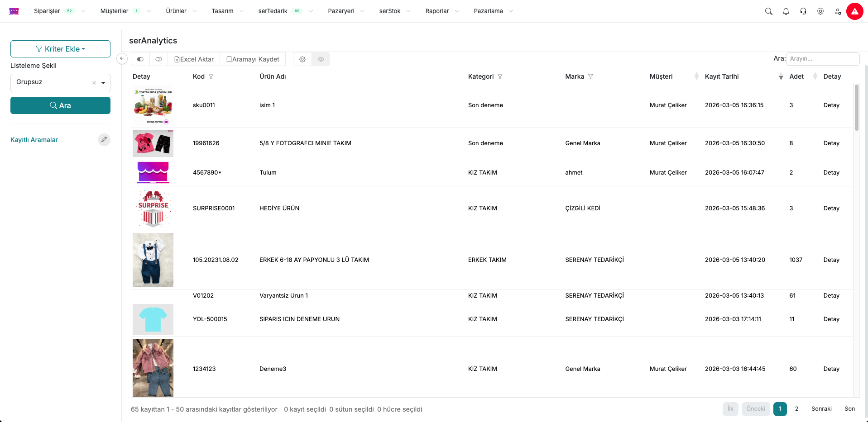Expand the Grupsuz listing type dropdown

click(103, 83)
